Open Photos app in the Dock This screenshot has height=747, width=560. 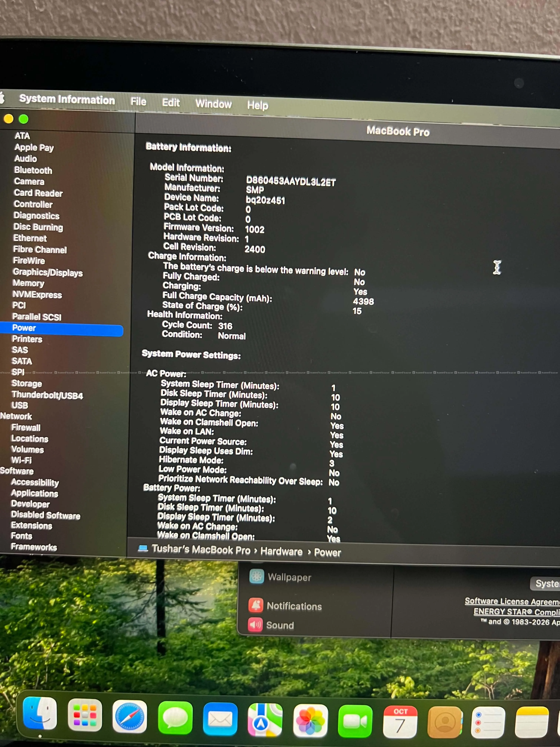(310, 721)
